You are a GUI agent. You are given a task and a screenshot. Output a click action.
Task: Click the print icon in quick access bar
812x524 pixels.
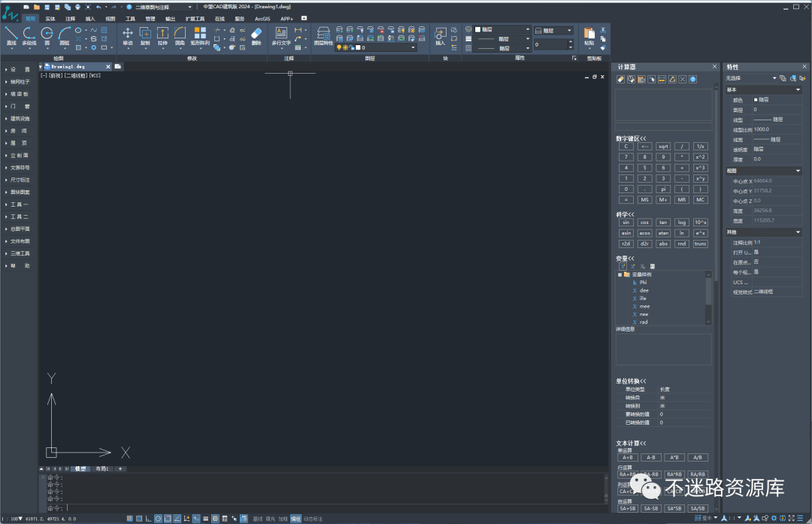click(x=77, y=8)
